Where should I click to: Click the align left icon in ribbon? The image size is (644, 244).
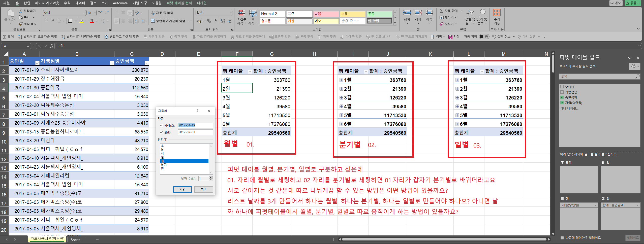point(116,21)
